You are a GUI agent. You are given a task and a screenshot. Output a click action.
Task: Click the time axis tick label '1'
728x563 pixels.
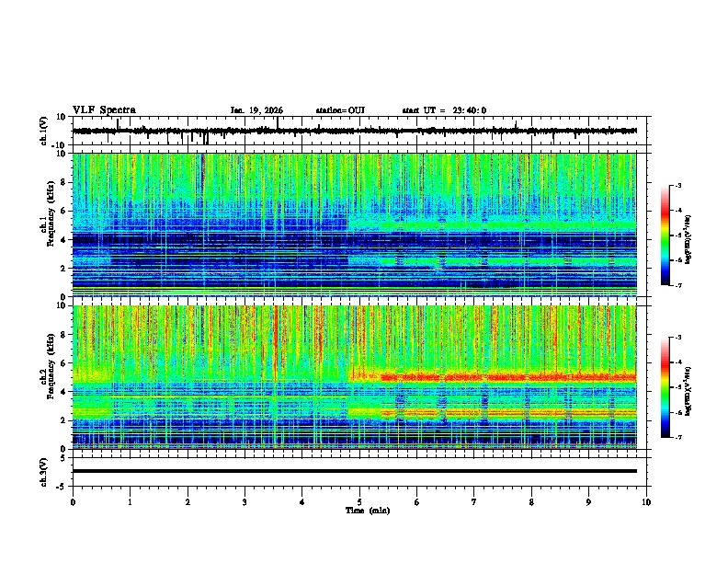coord(130,502)
